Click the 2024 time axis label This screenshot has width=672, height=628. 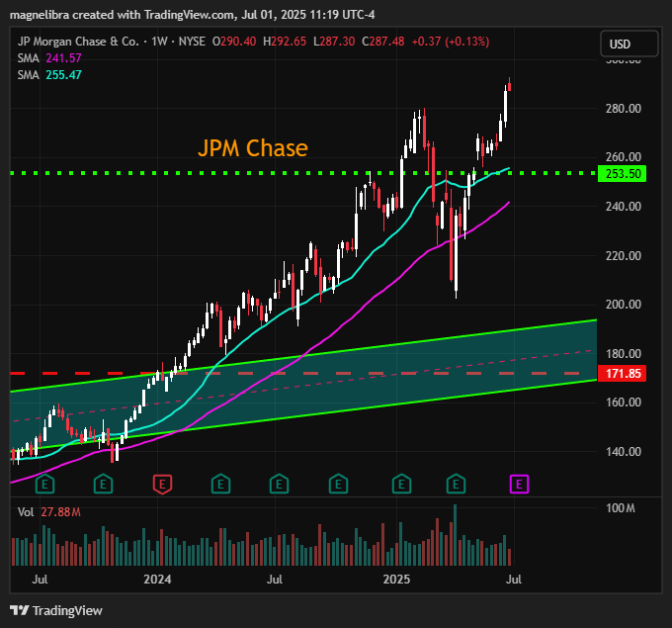pyautogui.click(x=157, y=580)
